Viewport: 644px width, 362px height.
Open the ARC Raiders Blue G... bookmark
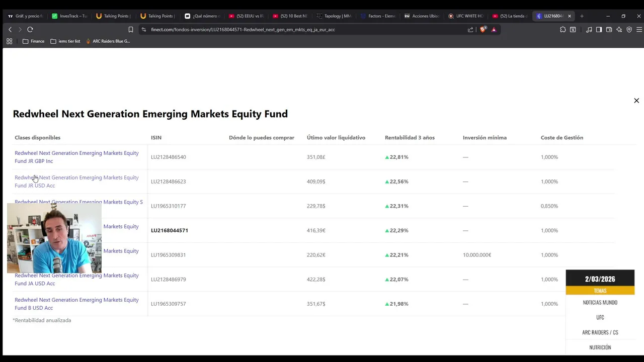[108, 41]
